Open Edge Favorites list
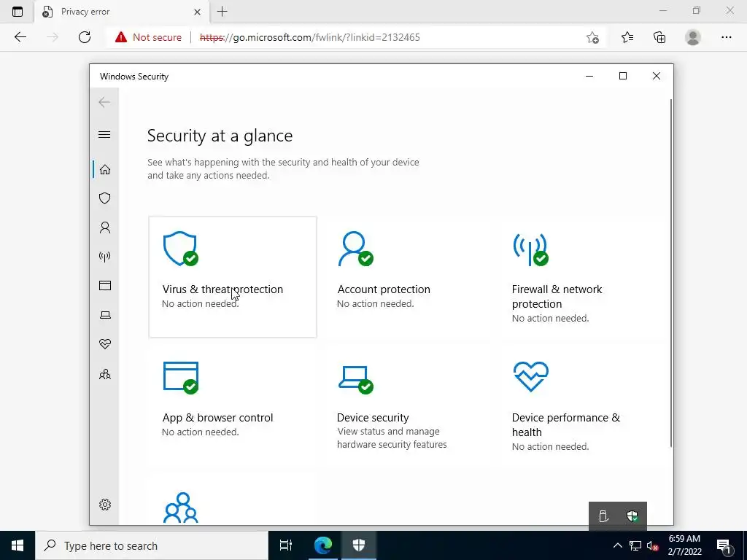The image size is (747, 560). click(627, 37)
